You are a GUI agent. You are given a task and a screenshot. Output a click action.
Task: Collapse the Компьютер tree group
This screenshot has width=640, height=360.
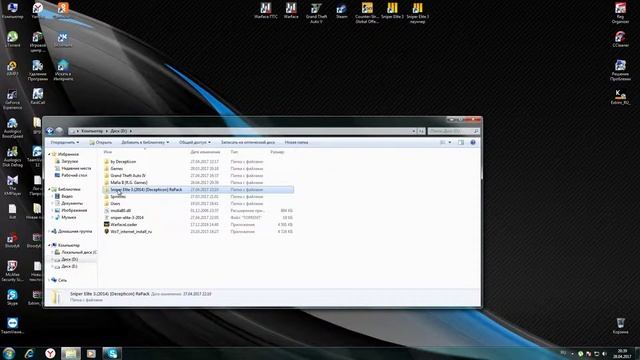point(49,245)
